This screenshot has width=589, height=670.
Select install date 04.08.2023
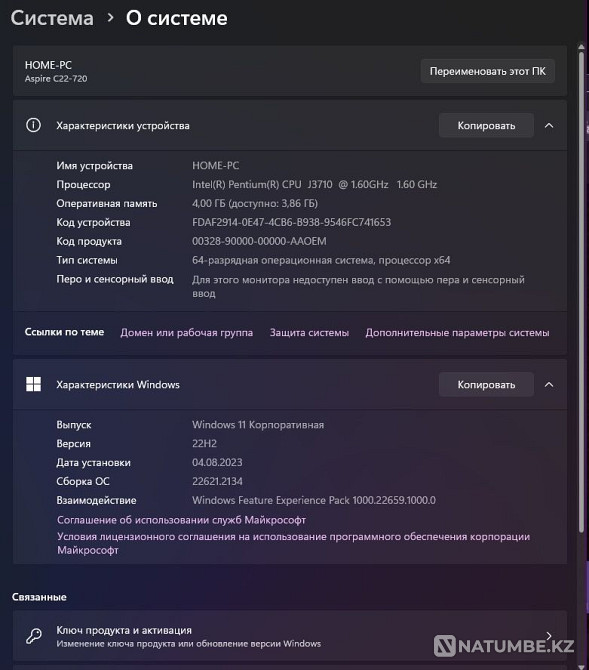click(217, 462)
